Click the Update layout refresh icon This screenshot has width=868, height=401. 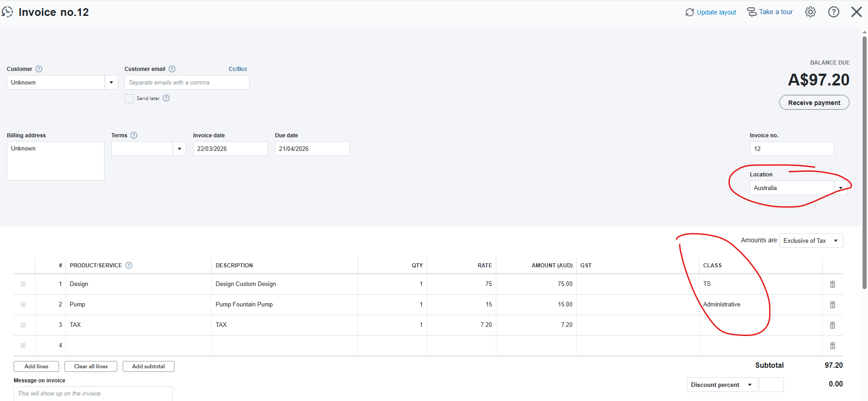[690, 12]
